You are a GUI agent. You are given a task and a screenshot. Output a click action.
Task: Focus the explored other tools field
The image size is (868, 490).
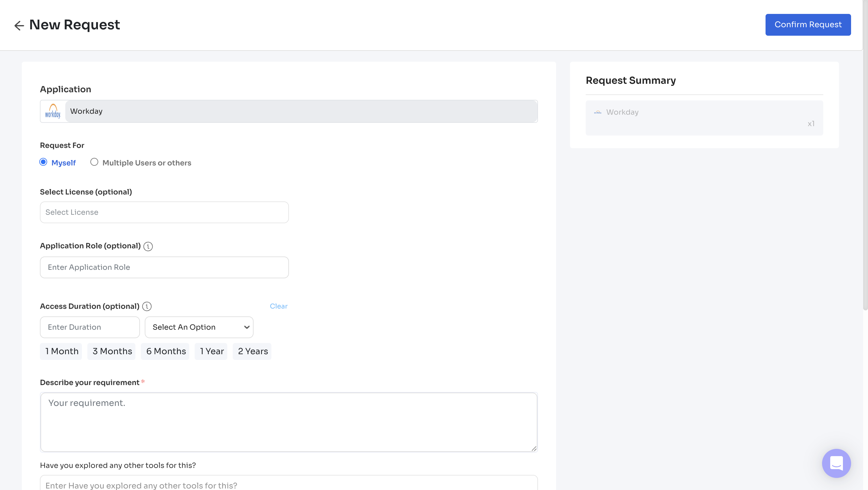[x=289, y=483]
